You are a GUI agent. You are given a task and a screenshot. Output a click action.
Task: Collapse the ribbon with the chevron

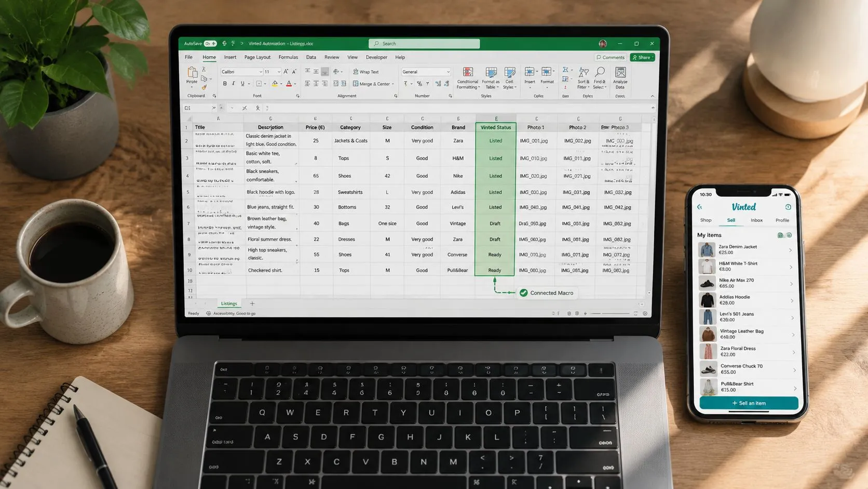click(x=653, y=96)
